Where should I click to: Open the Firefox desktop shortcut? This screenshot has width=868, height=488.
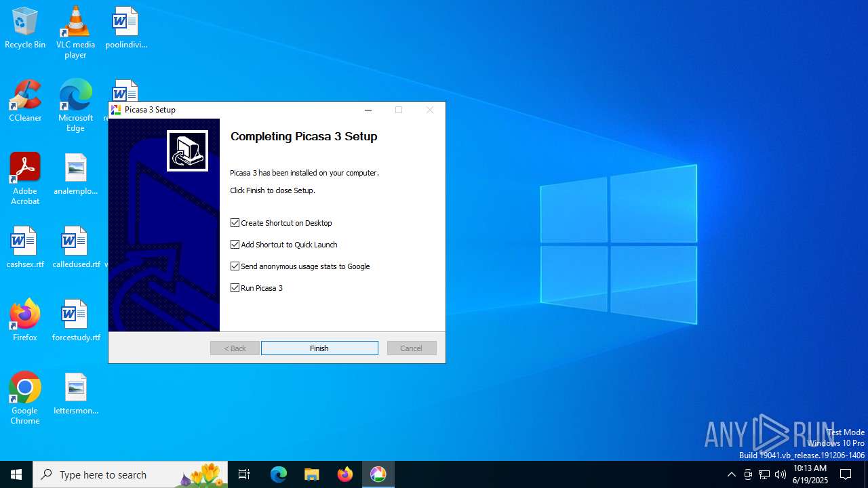(x=25, y=320)
